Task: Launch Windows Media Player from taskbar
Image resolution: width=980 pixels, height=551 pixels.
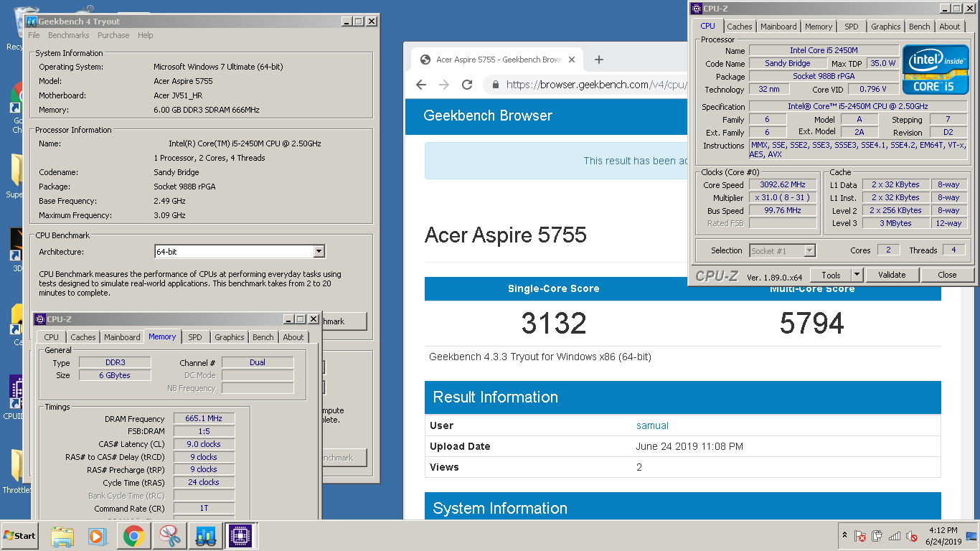Action: (97, 536)
